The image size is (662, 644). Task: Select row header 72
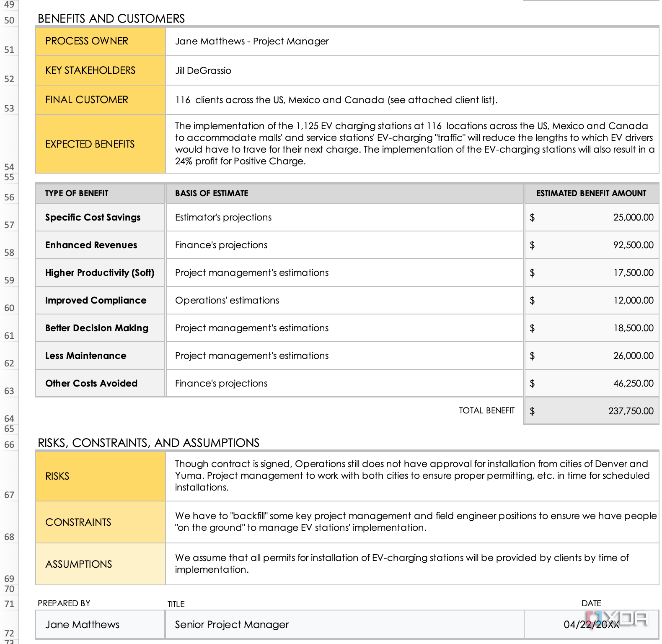click(x=9, y=624)
